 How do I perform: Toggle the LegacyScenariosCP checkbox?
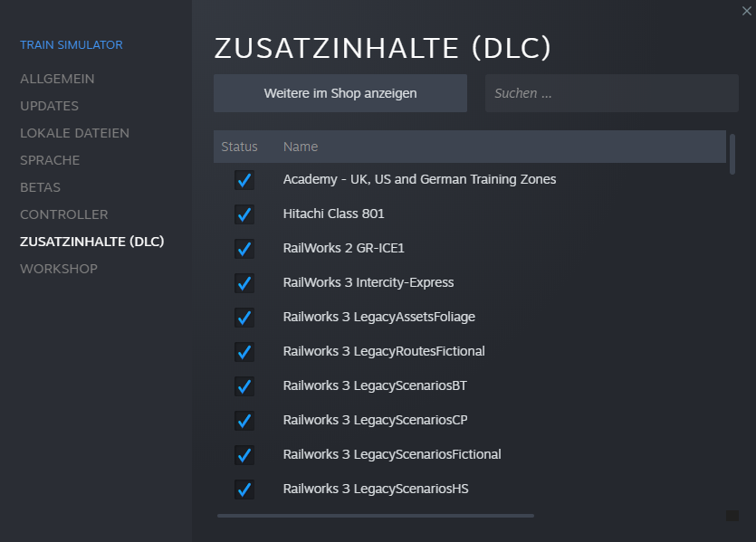click(244, 420)
